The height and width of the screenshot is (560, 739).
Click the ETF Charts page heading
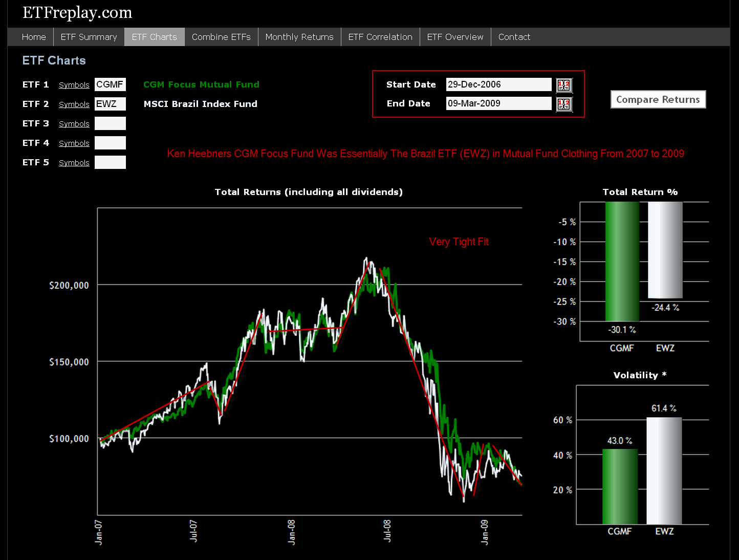click(x=54, y=60)
